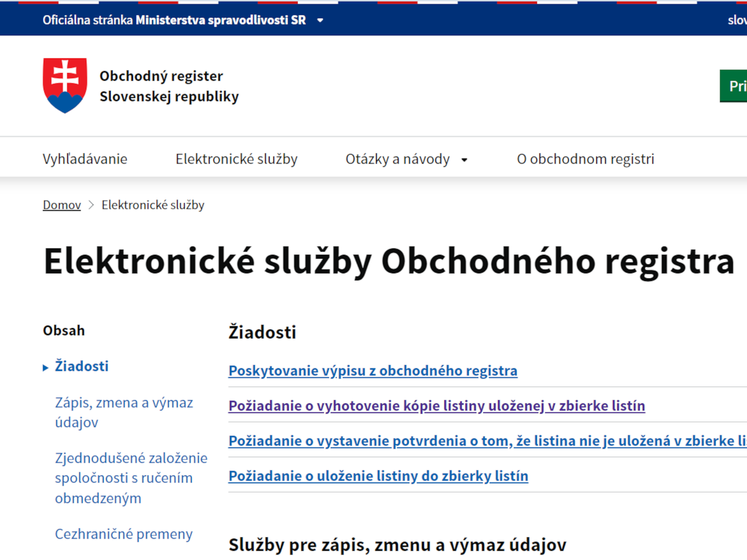Viewport: 747px width, 560px height.
Task: Select Zápis, zmena a výmaz údajov
Action: pyautogui.click(x=124, y=412)
